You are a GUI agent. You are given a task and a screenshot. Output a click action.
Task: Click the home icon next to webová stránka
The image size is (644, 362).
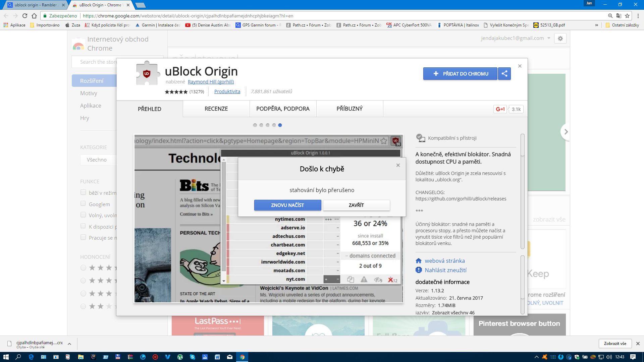click(x=419, y=261)
